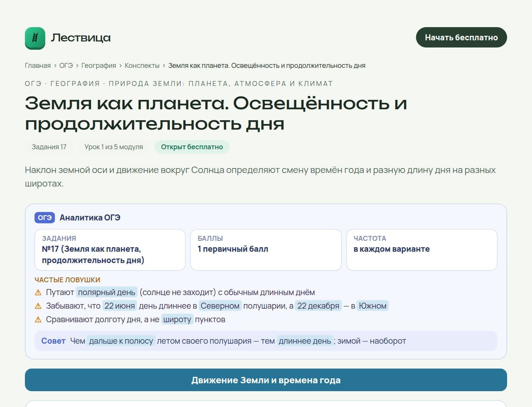
Task: Click the blue ОГЭ badge next to Аналитика
Action: tap(45, 217)
